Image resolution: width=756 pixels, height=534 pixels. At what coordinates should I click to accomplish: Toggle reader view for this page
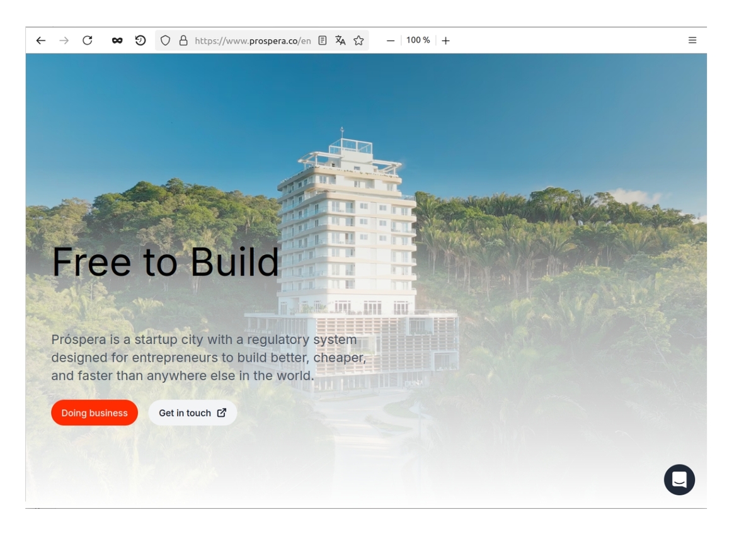coord(323,40)
